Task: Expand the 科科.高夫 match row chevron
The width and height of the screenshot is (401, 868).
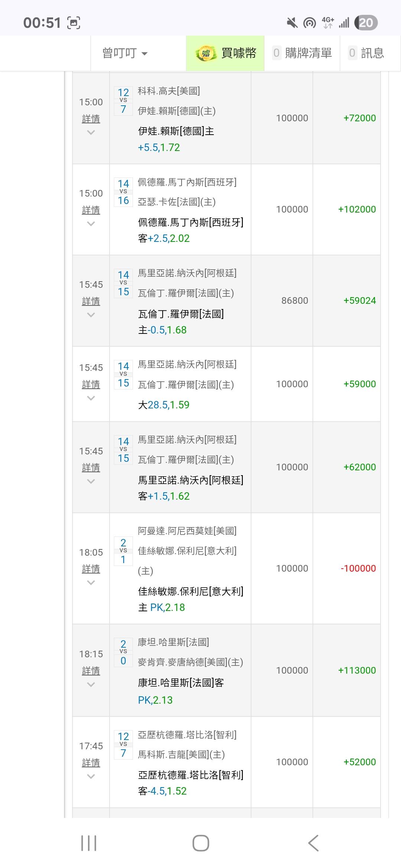Action: (91, 132)
